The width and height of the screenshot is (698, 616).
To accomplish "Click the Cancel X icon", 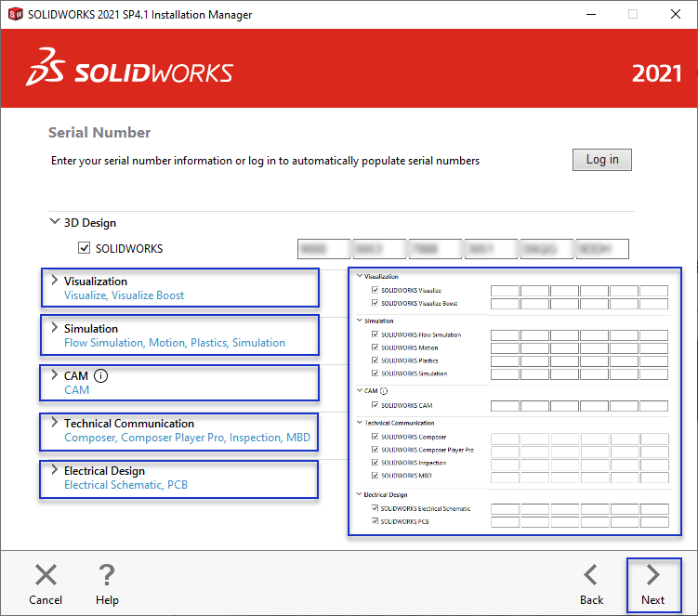I will coord(46,574).
